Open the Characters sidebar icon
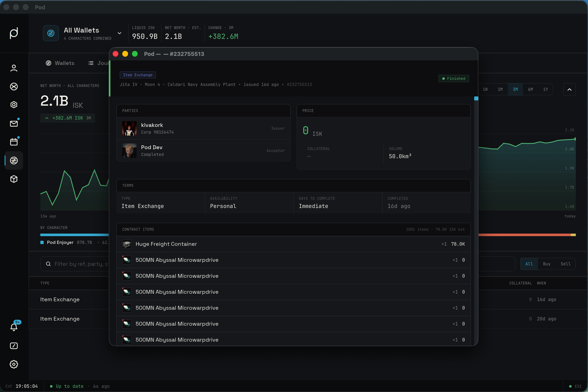This screenshot has height=392, width=588. click(14, 68)
